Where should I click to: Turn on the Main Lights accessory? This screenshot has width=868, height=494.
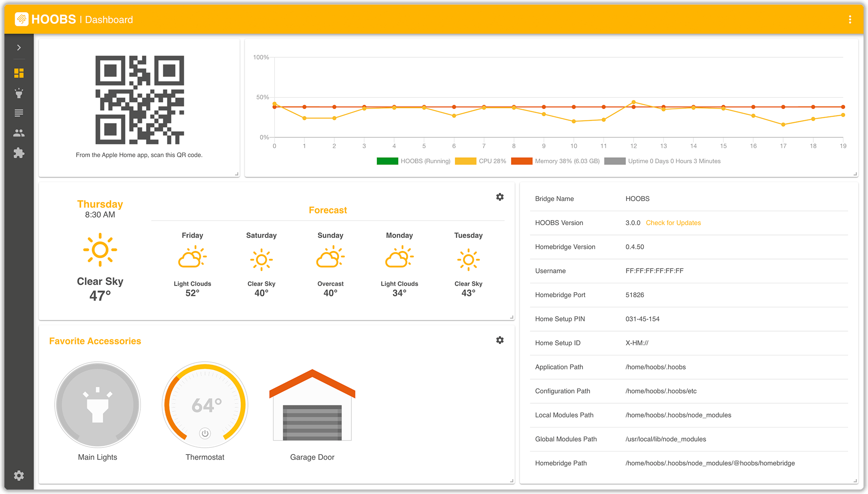point(97,405)
